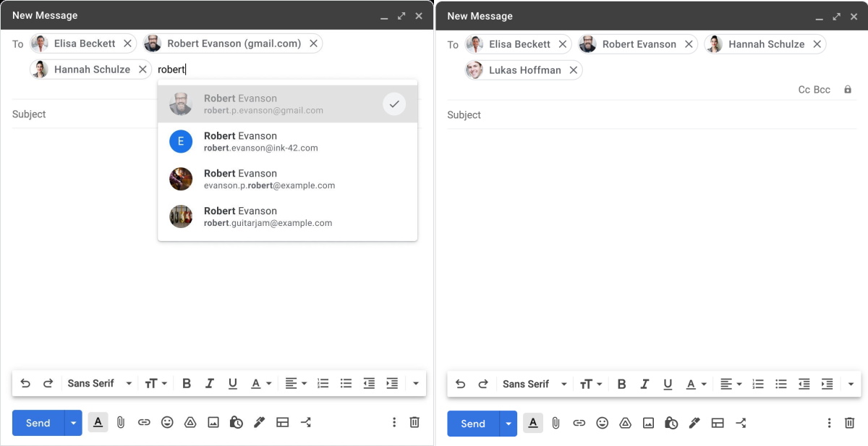Select suggestion robert.p.evanson@gmail.com
Viewport: 868px width, 446px height.
tap(288, 104)
